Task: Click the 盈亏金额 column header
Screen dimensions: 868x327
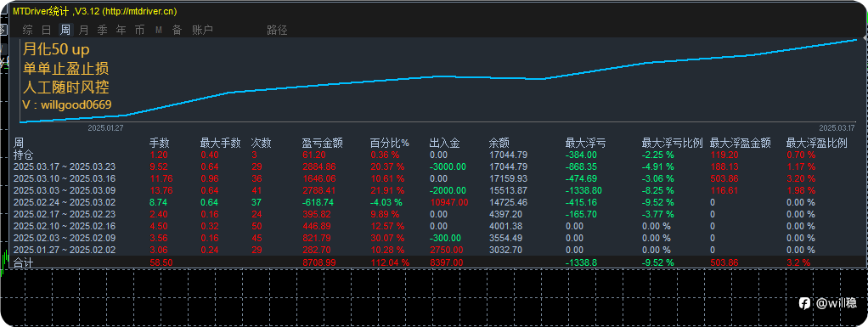Action: pos(322,144)
